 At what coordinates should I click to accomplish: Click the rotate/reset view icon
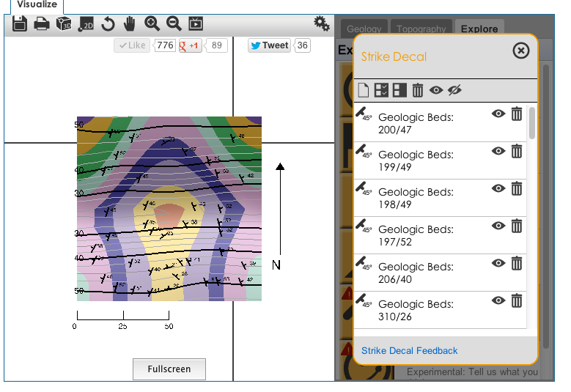click(108, 24)
